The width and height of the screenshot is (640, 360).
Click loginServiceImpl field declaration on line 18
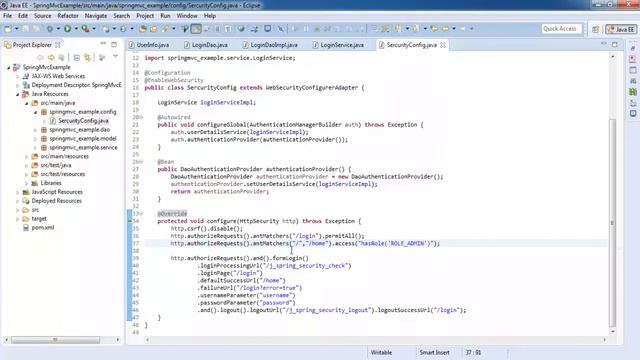(227, 102)
